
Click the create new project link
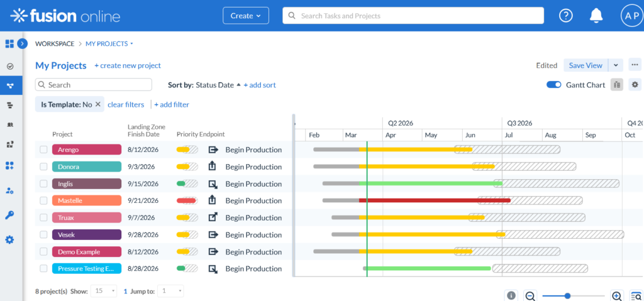coord(128,65)
